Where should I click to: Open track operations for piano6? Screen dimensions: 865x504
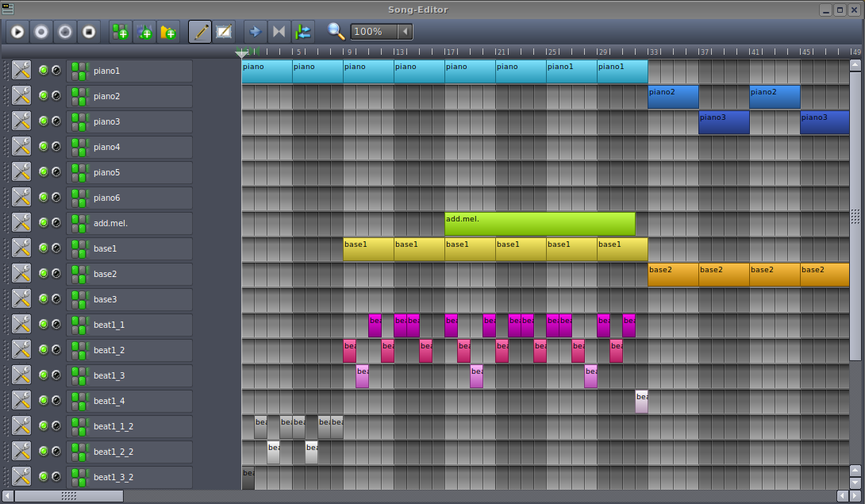21,198
